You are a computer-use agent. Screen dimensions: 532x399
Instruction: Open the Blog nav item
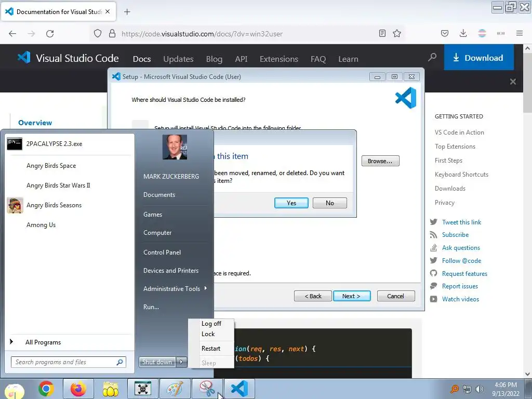click(214, 59)
